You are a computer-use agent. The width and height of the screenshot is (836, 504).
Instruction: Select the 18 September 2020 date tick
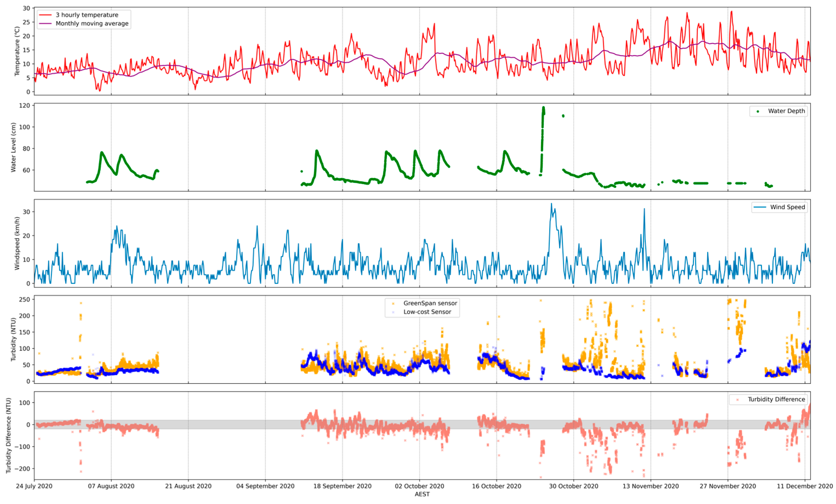click(x=342, y=486)
